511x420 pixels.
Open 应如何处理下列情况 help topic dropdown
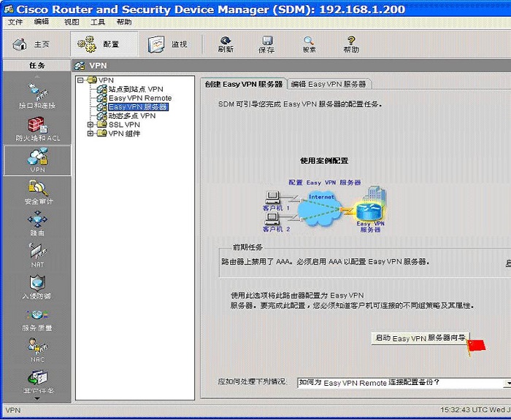point(508,383)
